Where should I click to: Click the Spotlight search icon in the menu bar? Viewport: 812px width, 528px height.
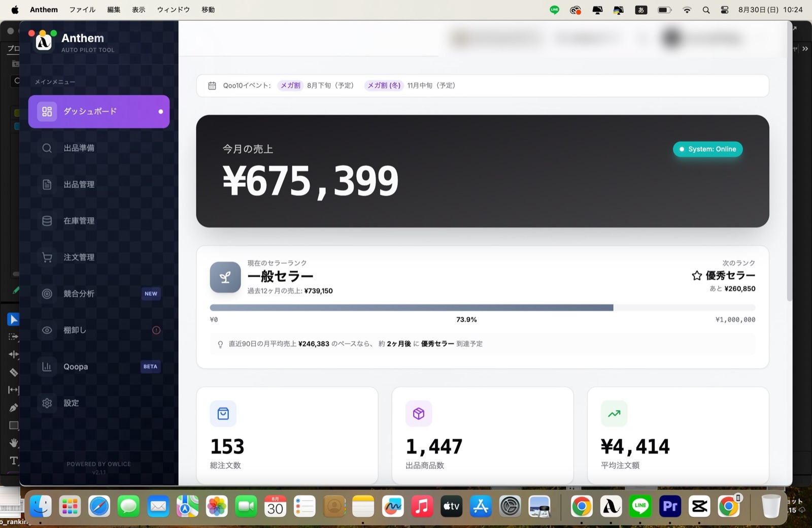pyautogui.click(x=706, y=10)
